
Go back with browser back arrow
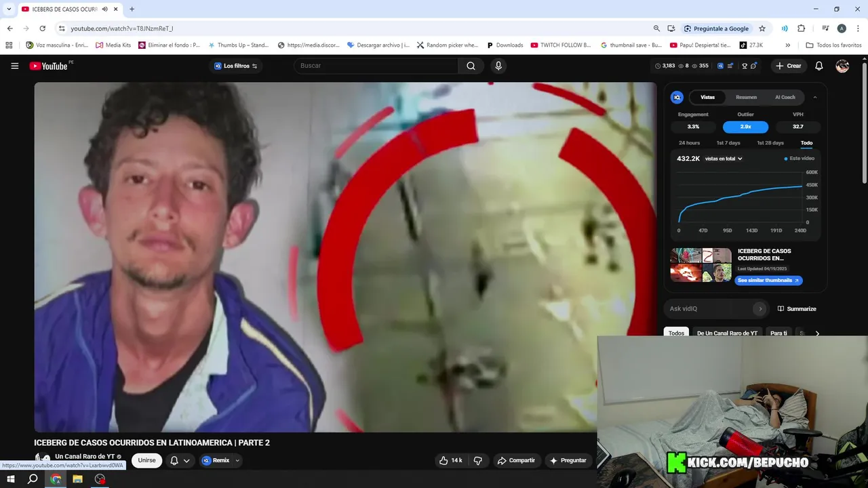9,28
